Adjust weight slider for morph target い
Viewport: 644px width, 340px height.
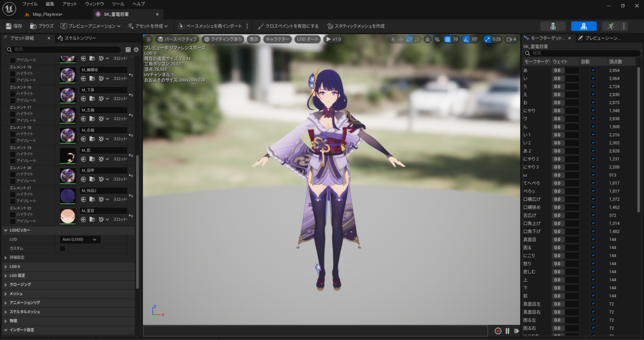pyautogui.click(x=565, y=78)
